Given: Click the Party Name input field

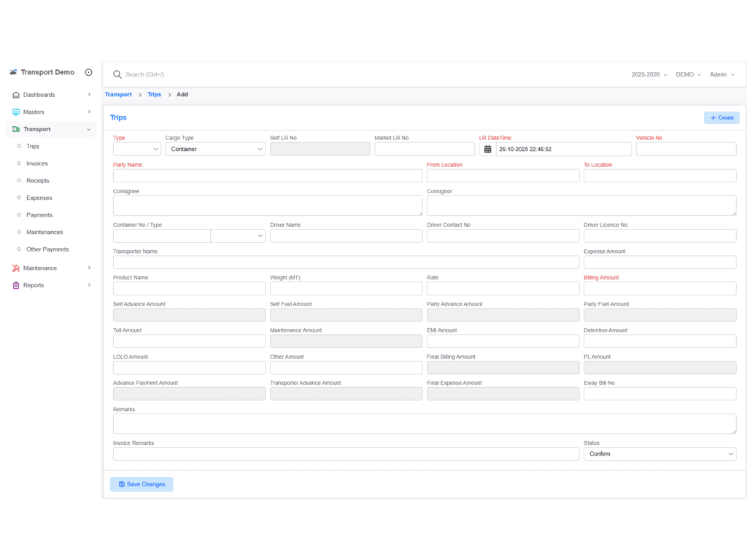Looking at the screenshot, I should tap(267, 176).
